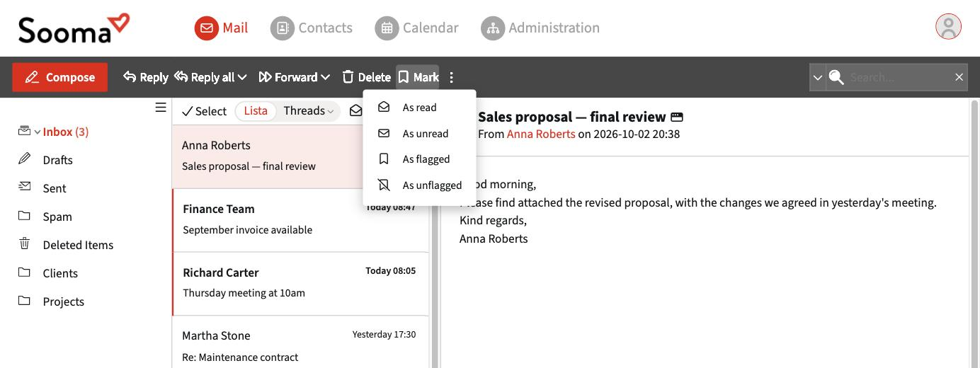Mark message As flagged
Viewport: 980px width, 368px height.
pyautogui.click(x=419, y=159)
